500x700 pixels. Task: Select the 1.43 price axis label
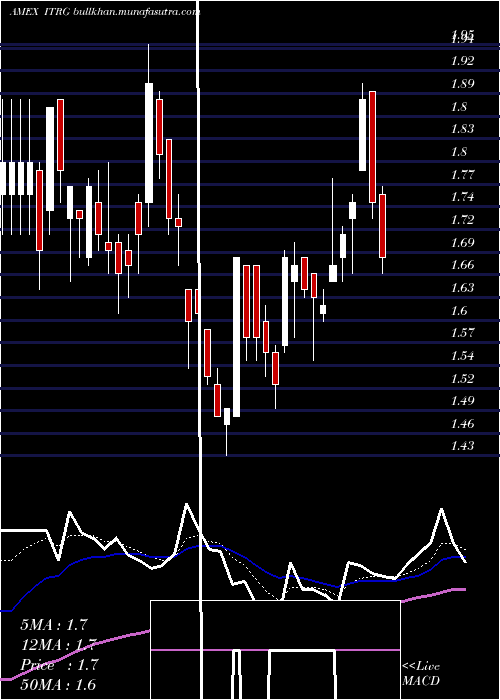tap(462, 446)
